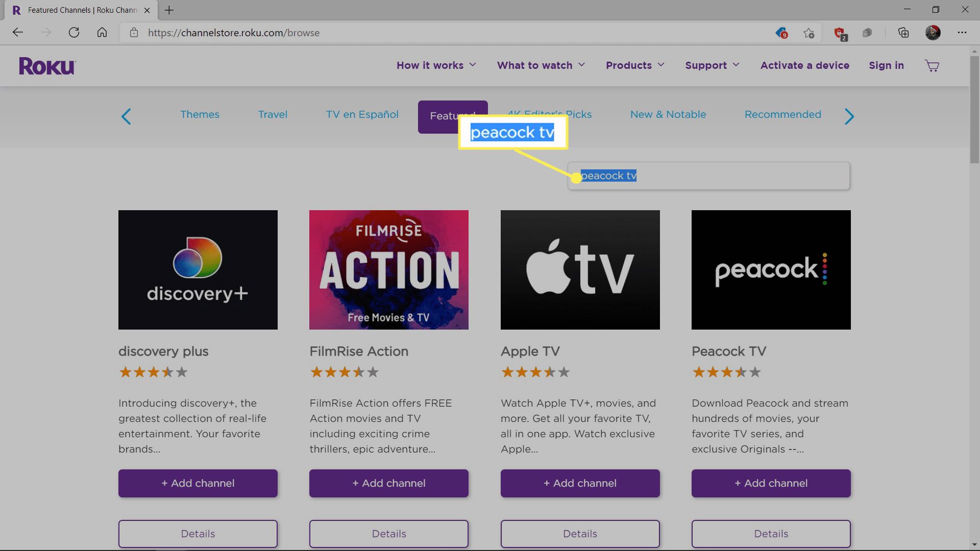Click the right scroll arrow for categories
The height and width of the screenshot is (551, 980).
click(849, 117)
